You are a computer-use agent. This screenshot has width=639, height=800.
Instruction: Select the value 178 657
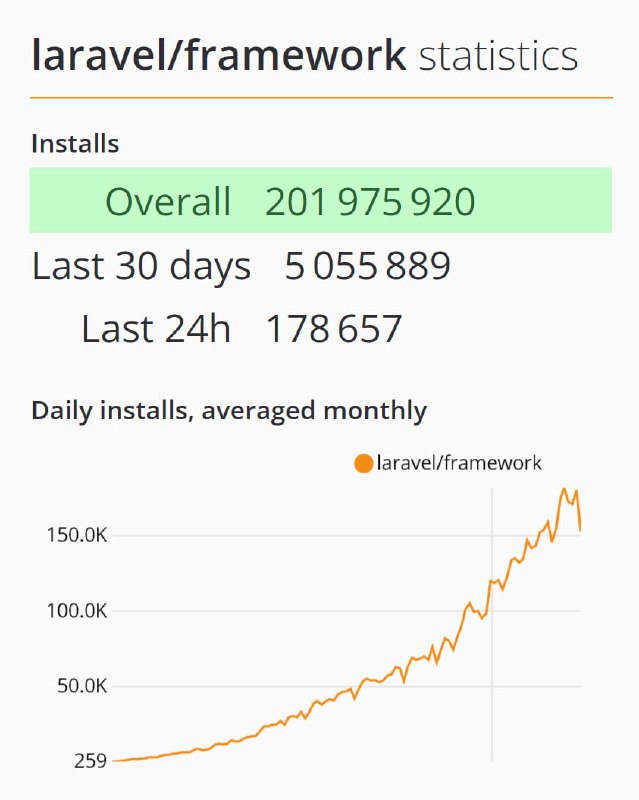(334, 329)
